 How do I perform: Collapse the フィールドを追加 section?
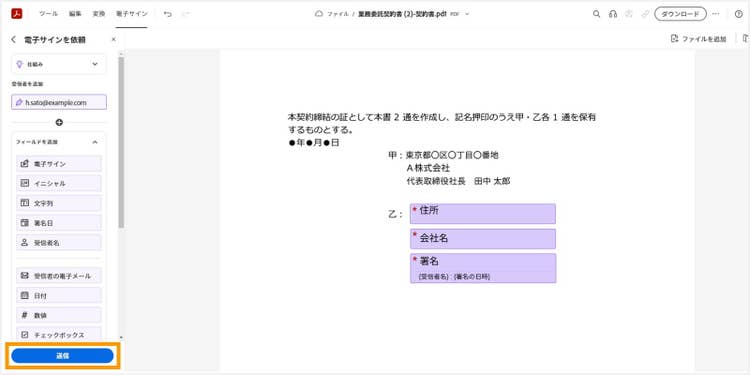coord(95,142)
